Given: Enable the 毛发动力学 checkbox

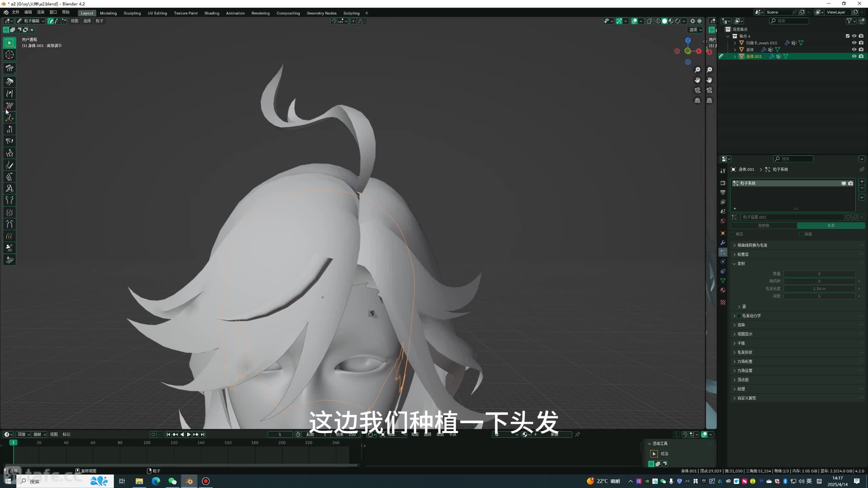Looking at the screenshot, I should 739,316.
